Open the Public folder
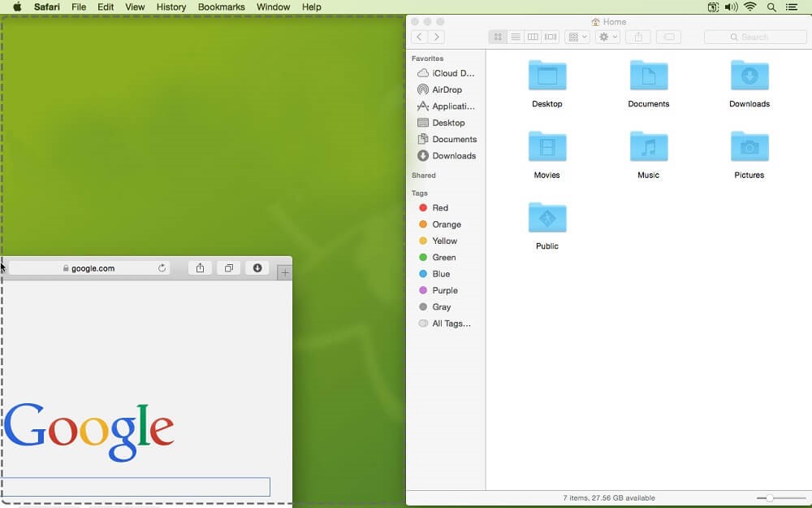This screenshot has width=812, height=508. tap(546, 218)
